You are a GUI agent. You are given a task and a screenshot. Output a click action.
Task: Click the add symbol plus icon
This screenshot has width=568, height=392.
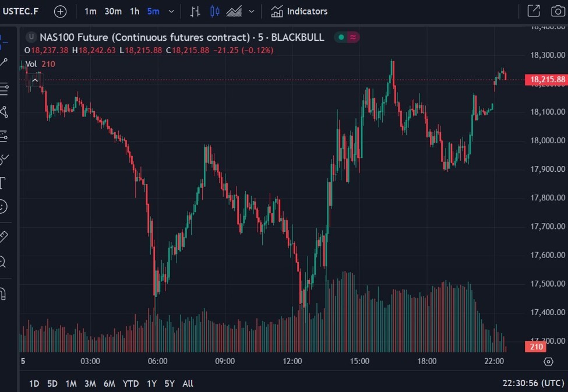[x=60, y=11]
